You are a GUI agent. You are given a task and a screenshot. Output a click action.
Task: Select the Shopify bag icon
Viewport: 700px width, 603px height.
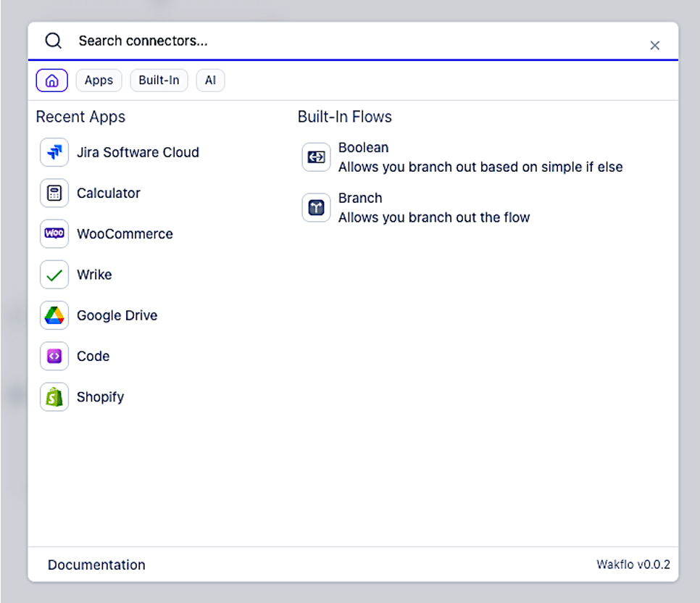coord(54,396)
